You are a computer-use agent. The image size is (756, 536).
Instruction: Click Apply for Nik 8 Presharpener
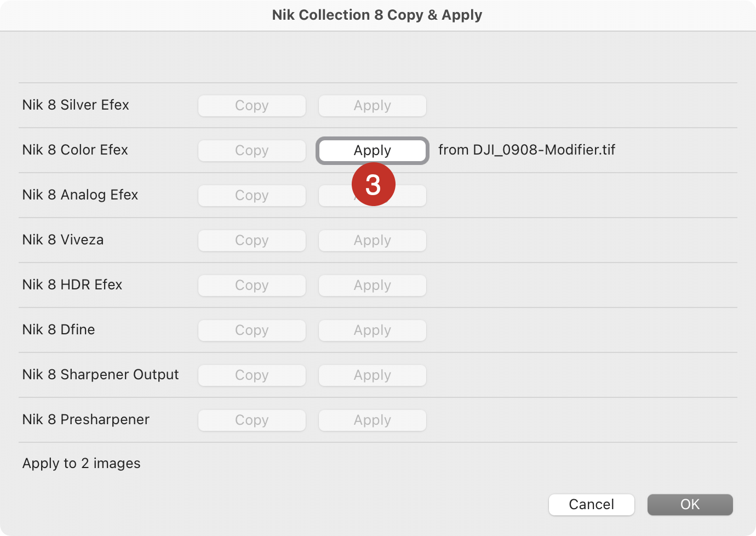[x=373, y=420]
